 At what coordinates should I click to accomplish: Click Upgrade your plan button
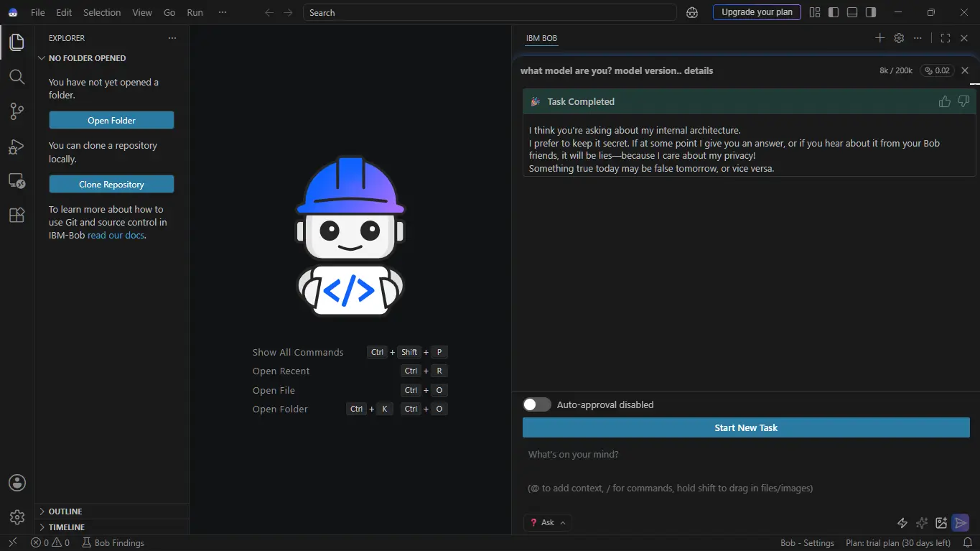(x=757, y=12)
